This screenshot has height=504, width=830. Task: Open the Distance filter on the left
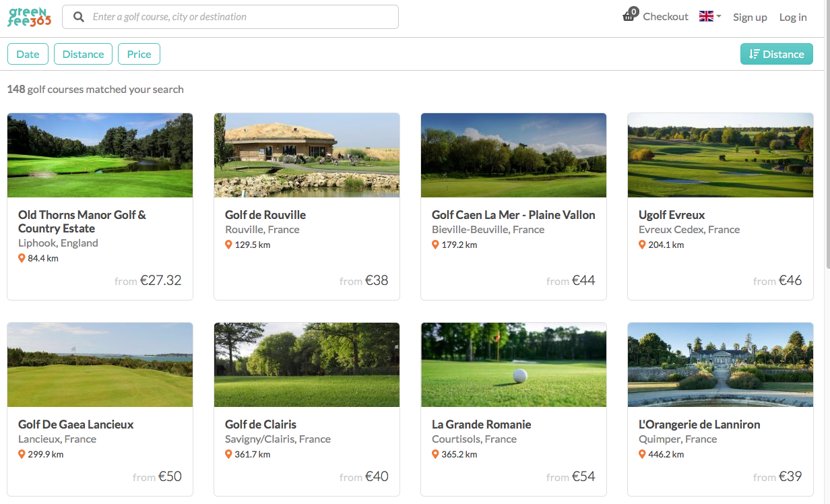point(83,54)
